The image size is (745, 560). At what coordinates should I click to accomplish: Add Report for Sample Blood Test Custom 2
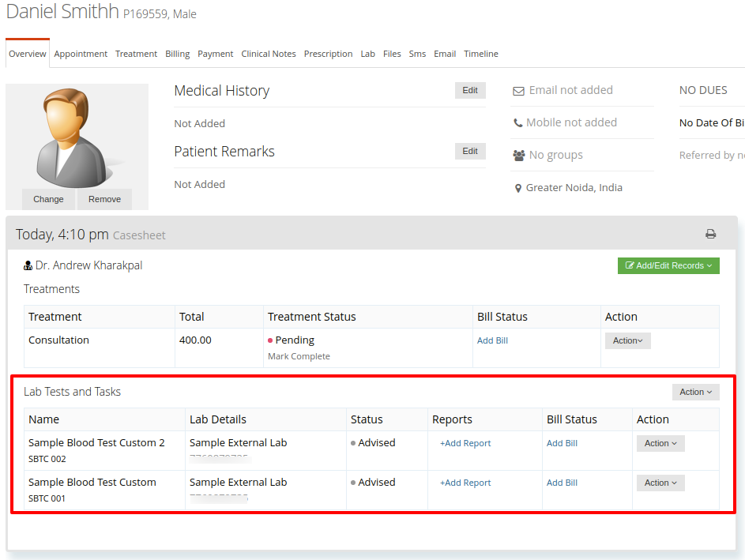pyautogui.click(x=465, y=443)
